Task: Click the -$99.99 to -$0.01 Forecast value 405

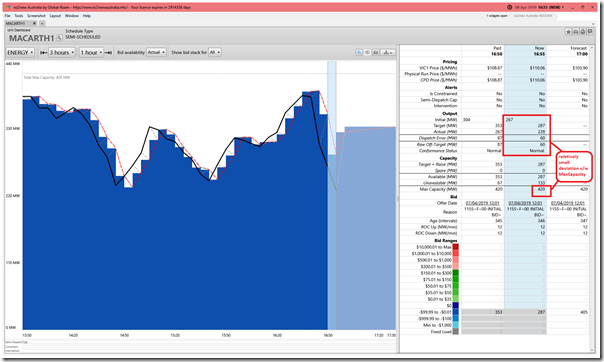Action: point(584,312)
